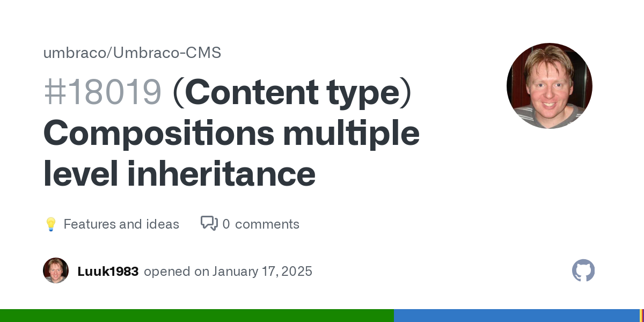This screenshot has width=644, height=322.
Task: Click the umbraco/Umbraco-CMS repository path
Action: click(132, 53)
